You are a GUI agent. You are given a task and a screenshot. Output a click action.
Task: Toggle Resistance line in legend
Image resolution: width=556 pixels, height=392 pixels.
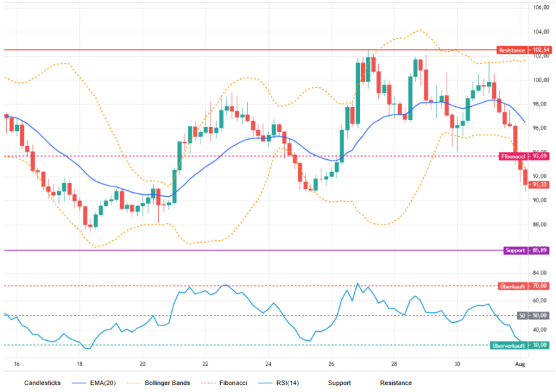click(396, 383)
